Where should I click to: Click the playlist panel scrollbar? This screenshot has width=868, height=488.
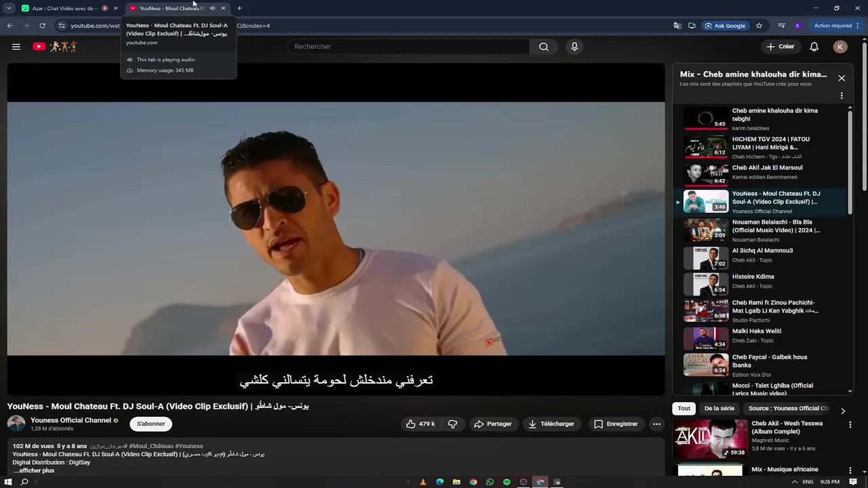pos(850,163)
